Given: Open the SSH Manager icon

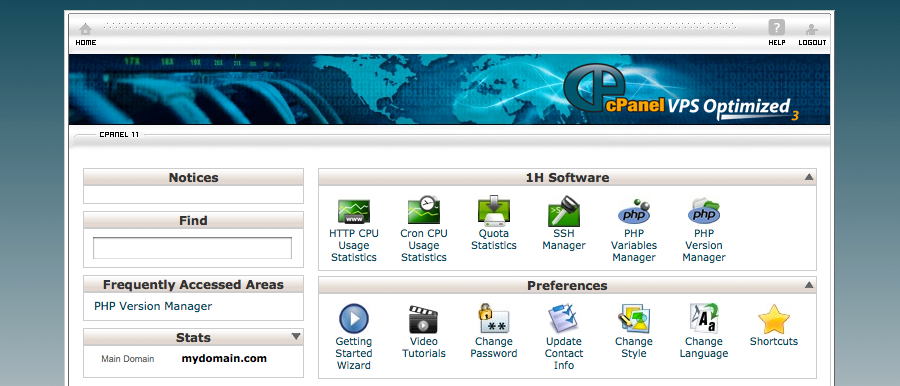Looking at the screenshot, I should (564, 211).
